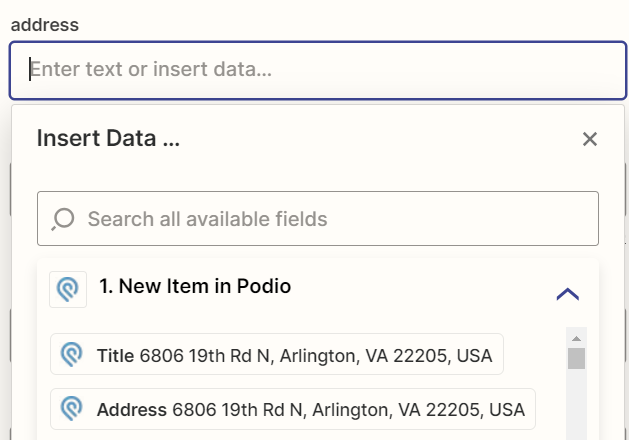The width and height of the screenshot is (629, 440).
Task: Click the bold "Title" label text
Action: coord(116,355)
